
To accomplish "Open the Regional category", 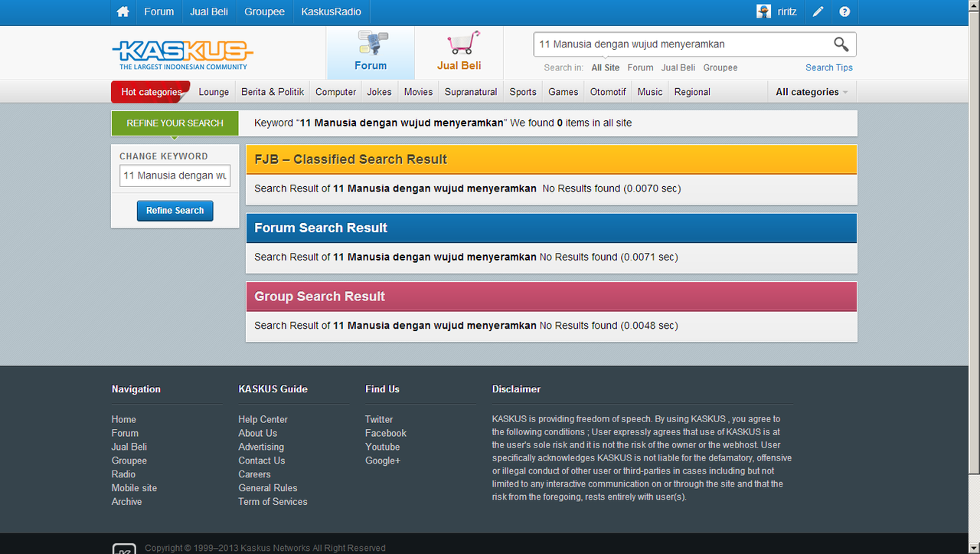I will 692,92.
